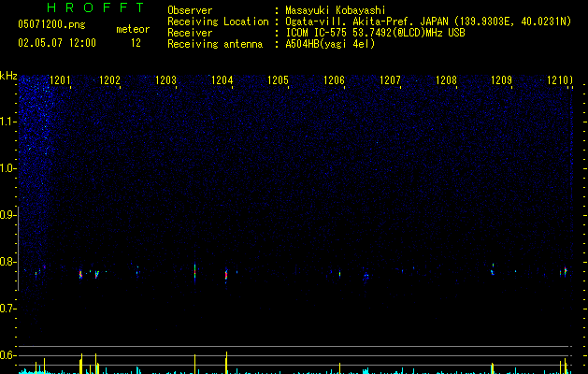
Task: Click the 1203 time marker
Action: pyautogui.click(x=165, y=79)
